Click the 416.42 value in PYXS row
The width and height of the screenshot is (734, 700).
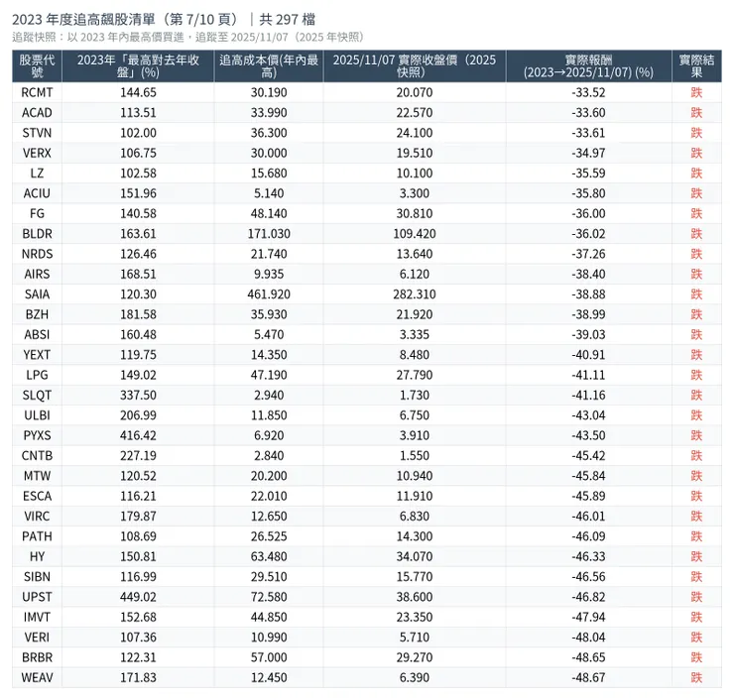[x=138, y=435]
